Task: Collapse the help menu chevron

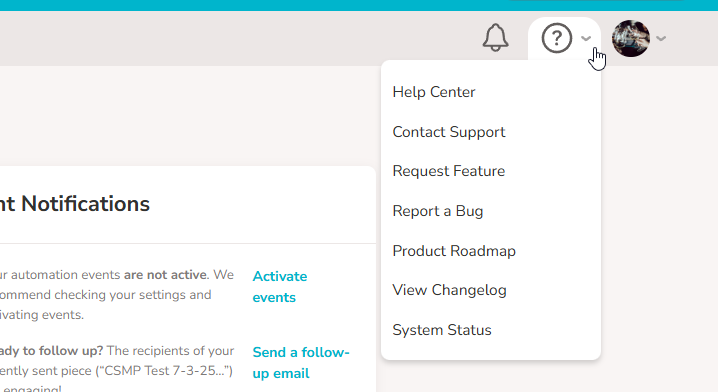Action: [586, 38]
